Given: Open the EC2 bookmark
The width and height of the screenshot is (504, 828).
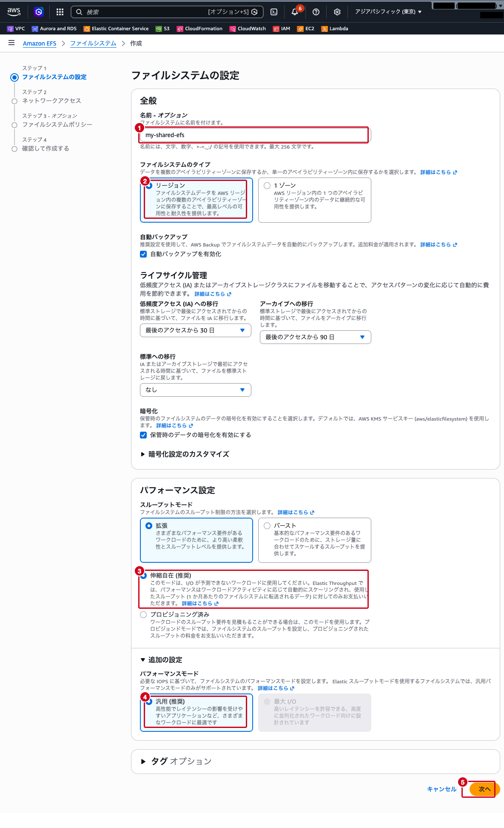Looking at the screenshot, I should (306, 29).
